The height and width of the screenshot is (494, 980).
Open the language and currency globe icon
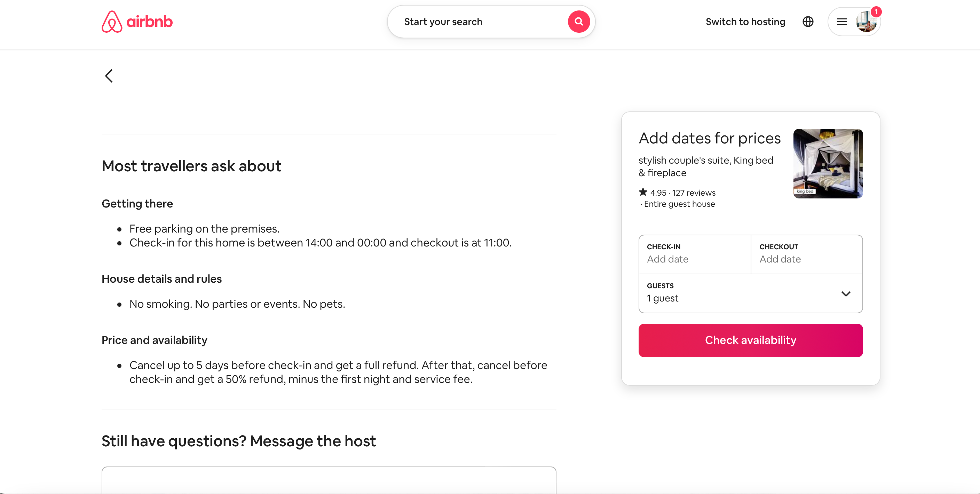point(808,22)
